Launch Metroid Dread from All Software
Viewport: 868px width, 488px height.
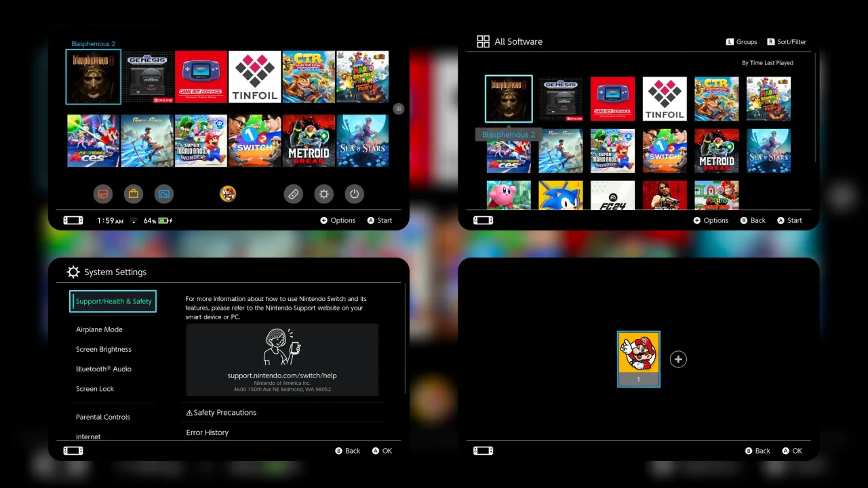coord(716,150)
